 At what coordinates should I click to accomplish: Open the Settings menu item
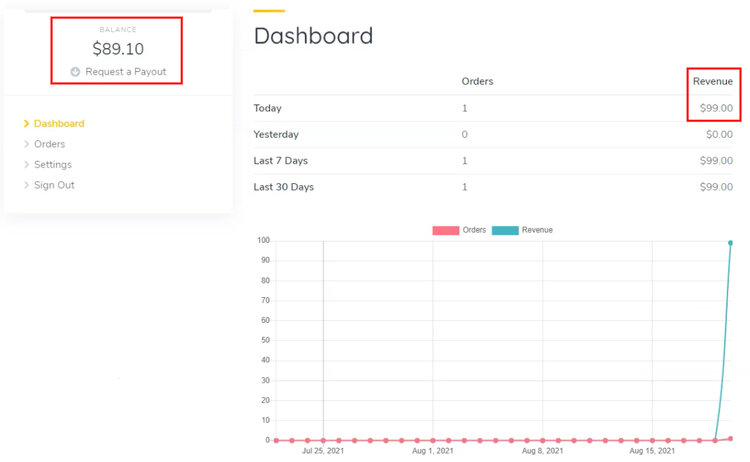tap(53, 165)
